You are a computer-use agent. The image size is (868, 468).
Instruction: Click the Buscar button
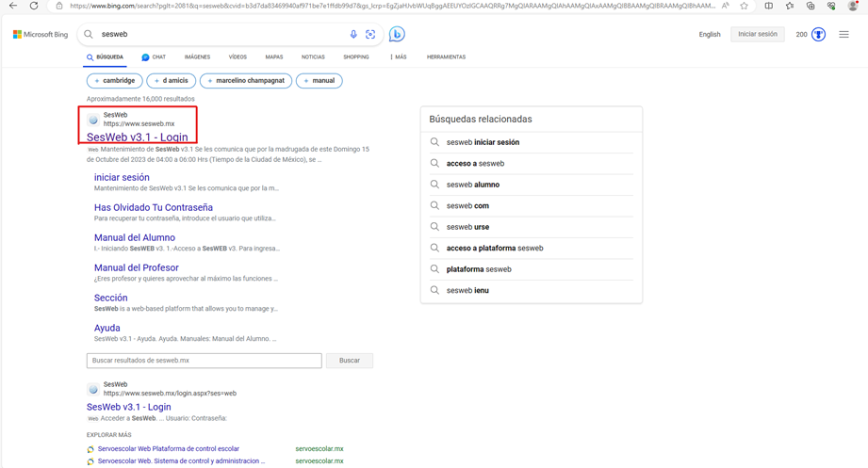click(x=350, y=361)
